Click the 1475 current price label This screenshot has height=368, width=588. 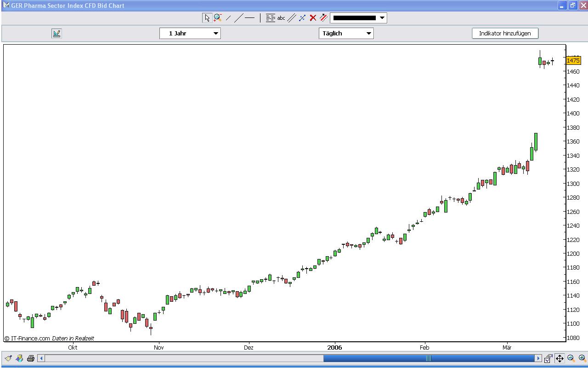[573, 60]
